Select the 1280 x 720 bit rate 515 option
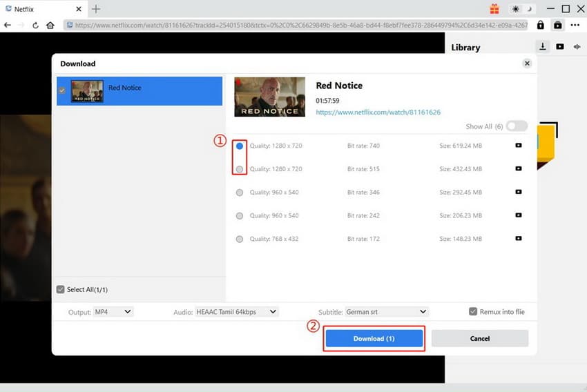The height and width of the screenshot is (392, 587). click(240, 169)
